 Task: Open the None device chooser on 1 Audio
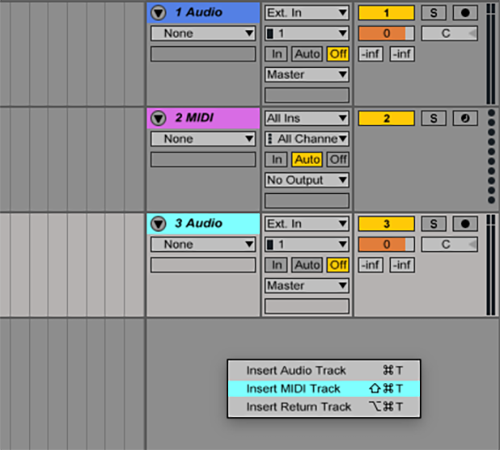(203, 33)
